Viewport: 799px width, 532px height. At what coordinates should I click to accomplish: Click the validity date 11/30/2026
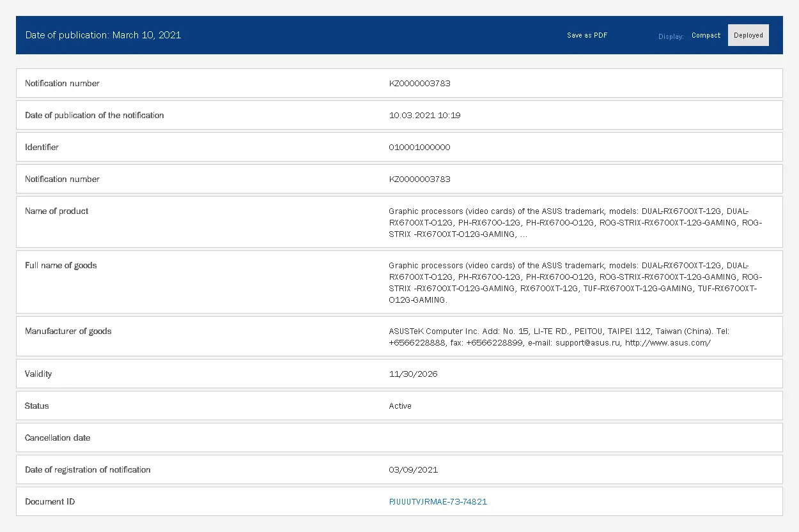413,374
